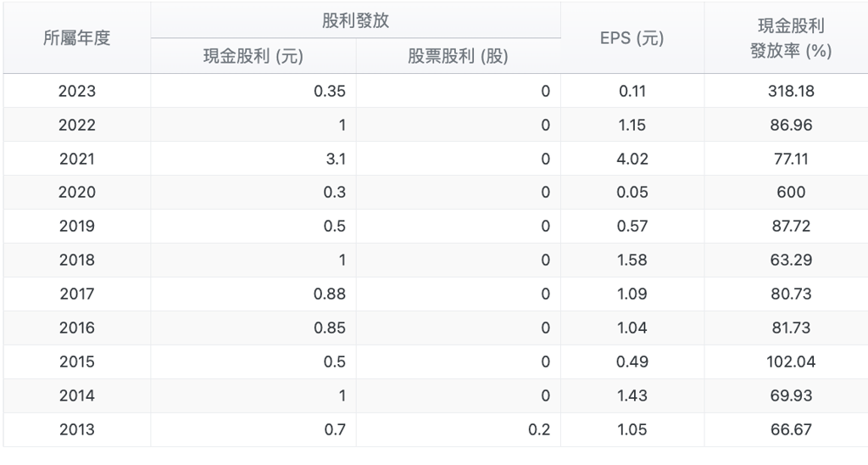Click the 318.18 payout ratio cell

point(791,91)
